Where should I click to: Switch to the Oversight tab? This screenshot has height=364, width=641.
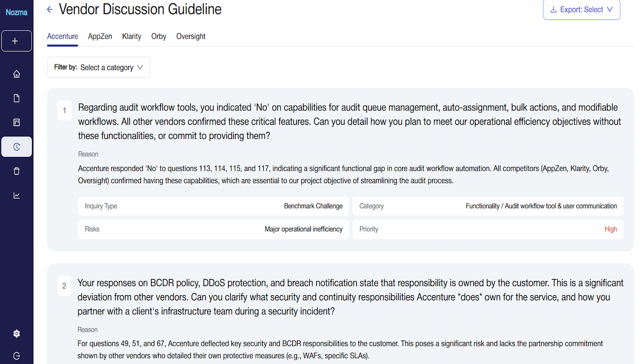click(191, 36)
